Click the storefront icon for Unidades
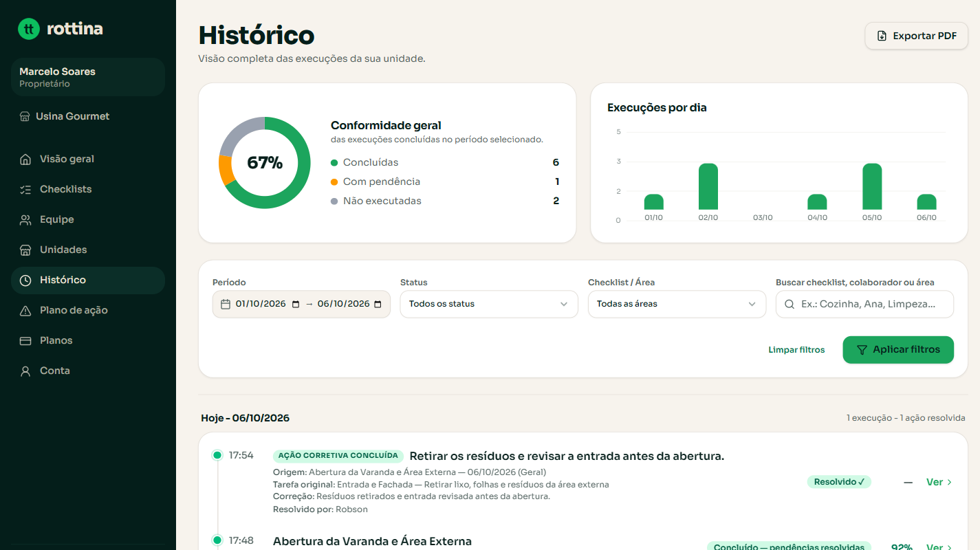 [25, 250]
